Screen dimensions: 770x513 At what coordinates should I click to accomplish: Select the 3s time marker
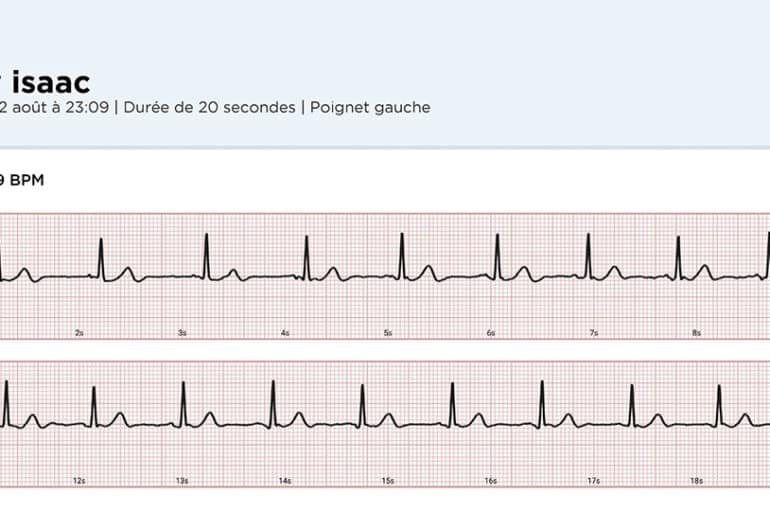(182, 333)
